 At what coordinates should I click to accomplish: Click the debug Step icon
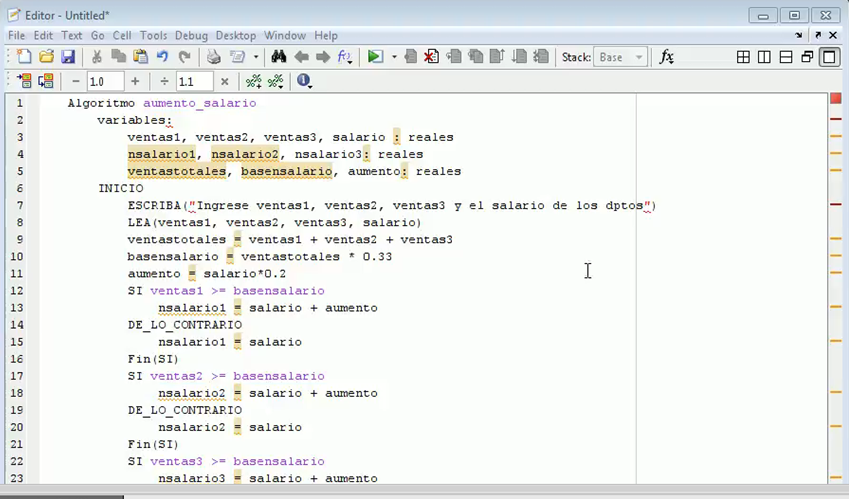pos(454,57)
